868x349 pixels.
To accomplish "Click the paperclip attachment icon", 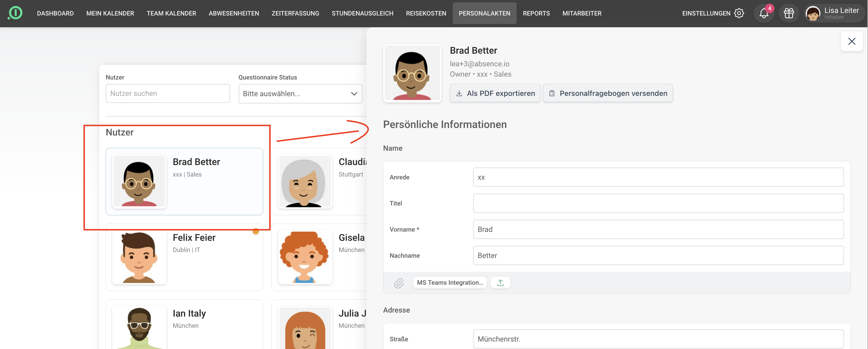I will pos(399,283).
